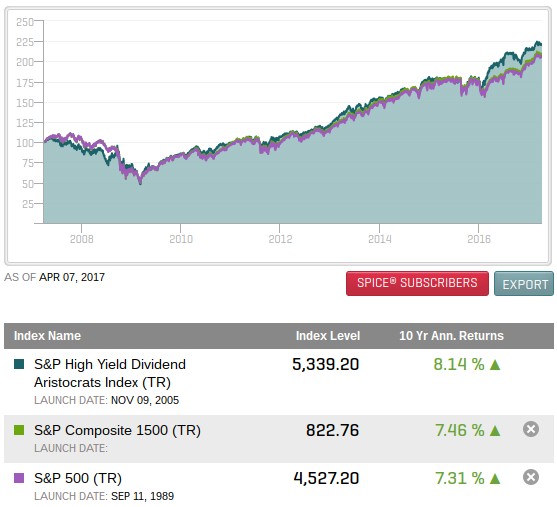
Task: Click the purple swatch for S&P 500
Action: 19,478
